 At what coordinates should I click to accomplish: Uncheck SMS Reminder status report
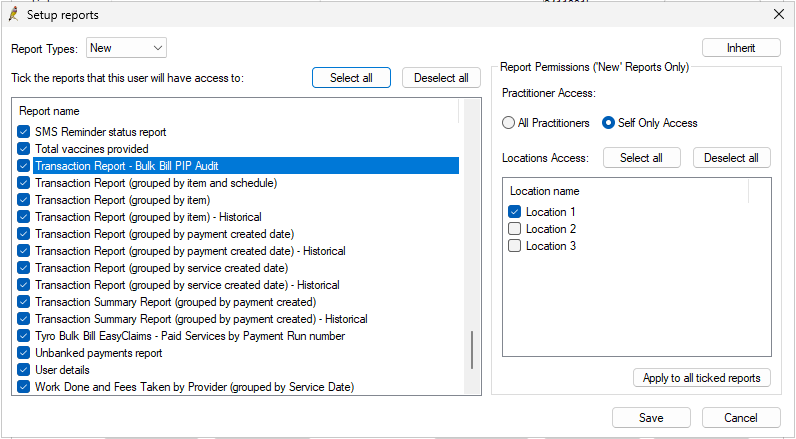tap(25, 132)
